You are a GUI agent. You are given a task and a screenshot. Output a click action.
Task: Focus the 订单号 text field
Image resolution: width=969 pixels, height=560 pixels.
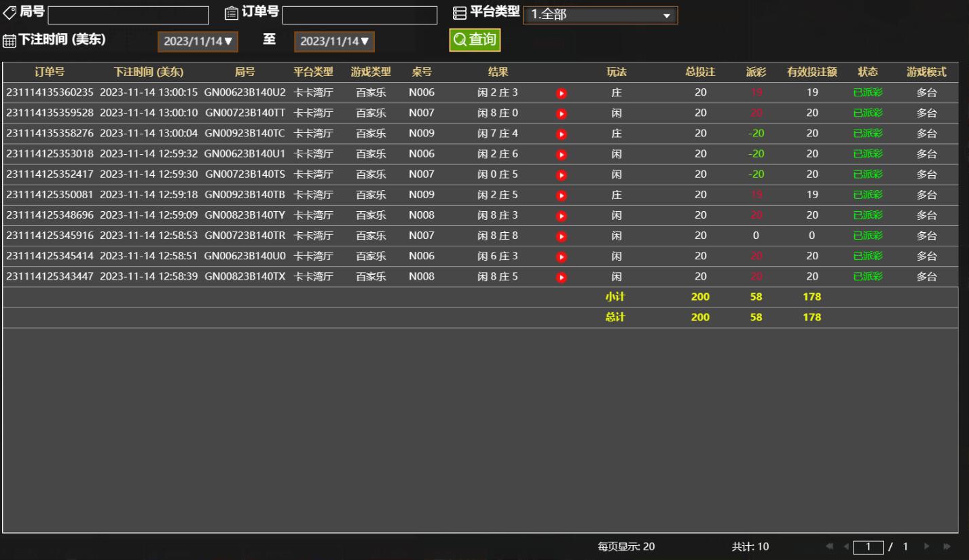coord(359,15)
